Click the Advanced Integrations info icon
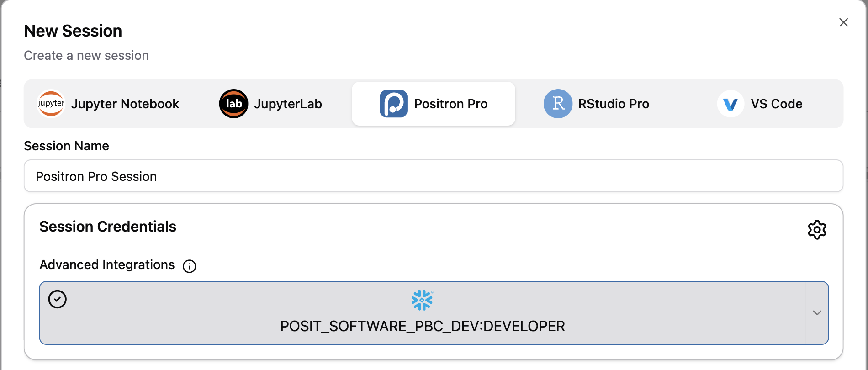This screenshot has width=868, height=370. [189, 266]
